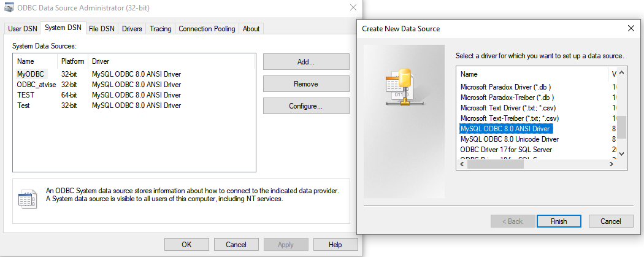The height and width of the screenshot is (257, 644).
Task: Click the driver list scroll up arrow
Action: 621,73
